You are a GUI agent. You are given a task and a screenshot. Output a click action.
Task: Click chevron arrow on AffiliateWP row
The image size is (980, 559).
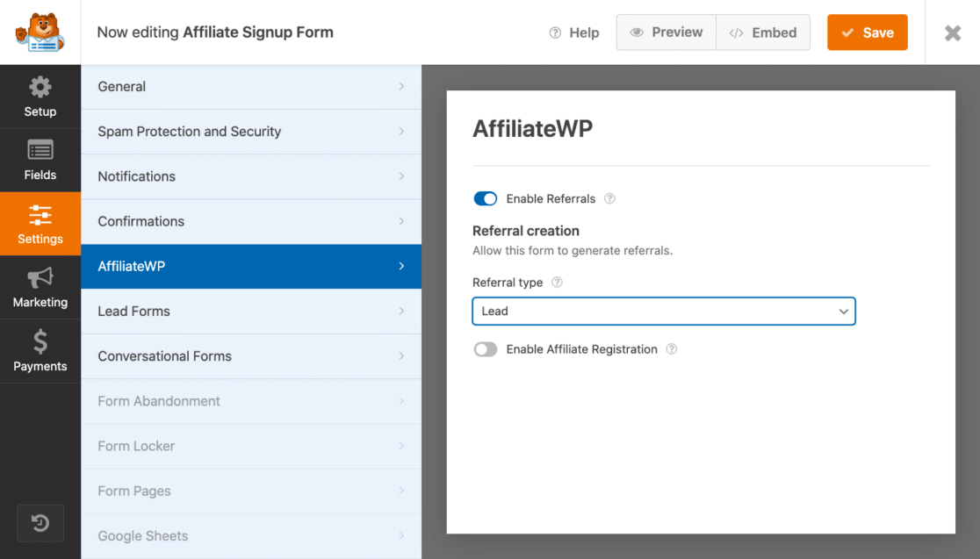pos(401,266)
